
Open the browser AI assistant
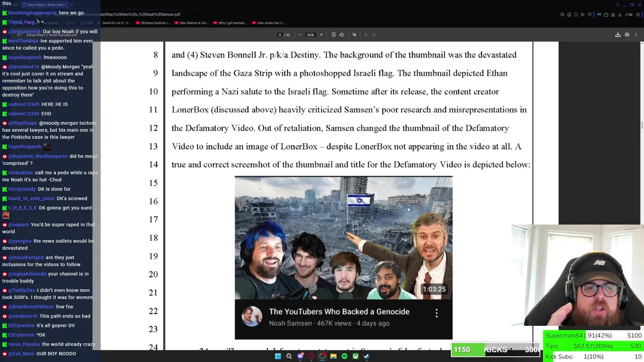[x=629, y=15]
